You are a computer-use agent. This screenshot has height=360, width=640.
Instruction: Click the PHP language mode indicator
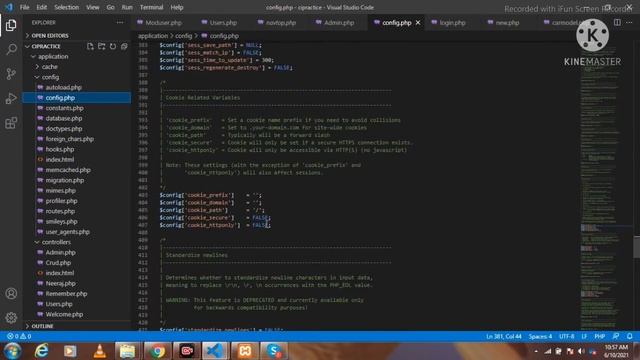[x=600, y=336]
